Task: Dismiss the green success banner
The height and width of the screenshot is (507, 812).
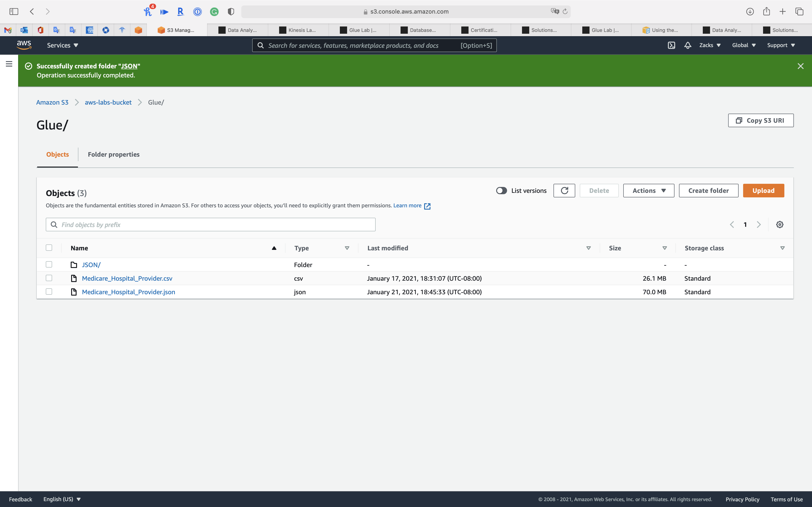Action: pyautogui.click(x=800, y=66)
